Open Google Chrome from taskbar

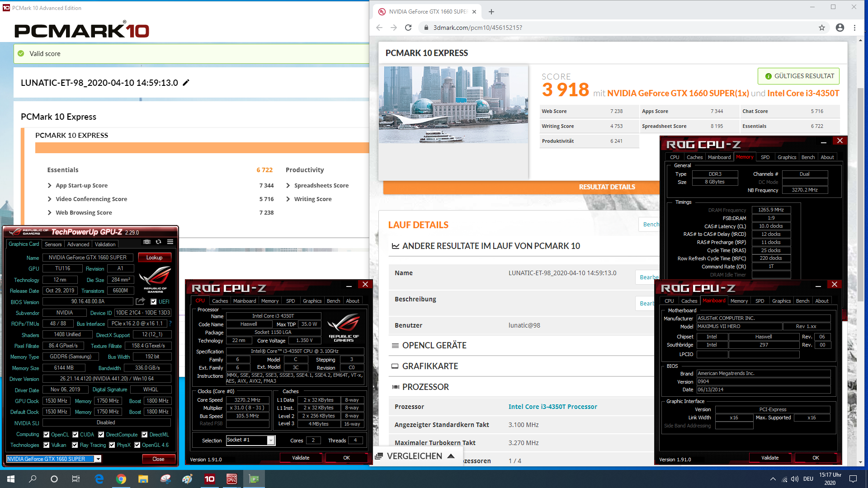(121, 479)
